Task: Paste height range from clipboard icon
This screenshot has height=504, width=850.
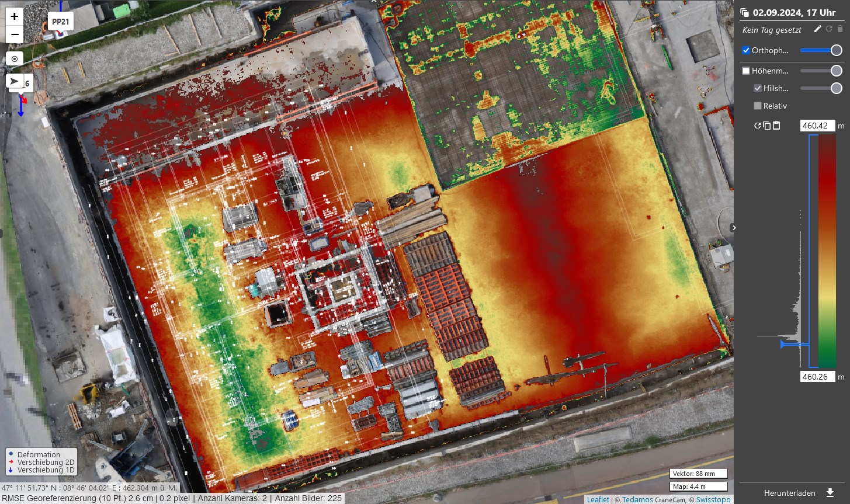Action: [776, 126]
